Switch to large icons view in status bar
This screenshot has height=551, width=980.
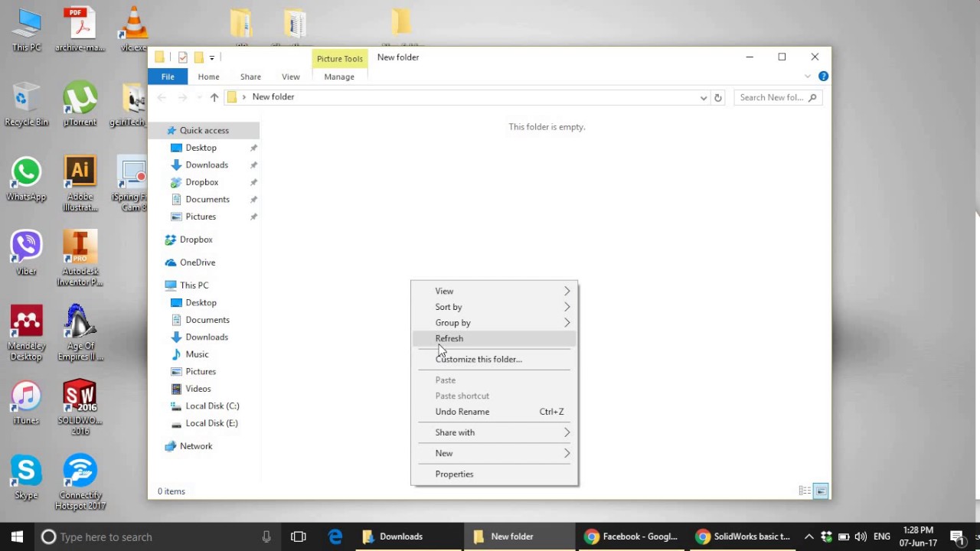click(821, 491)
